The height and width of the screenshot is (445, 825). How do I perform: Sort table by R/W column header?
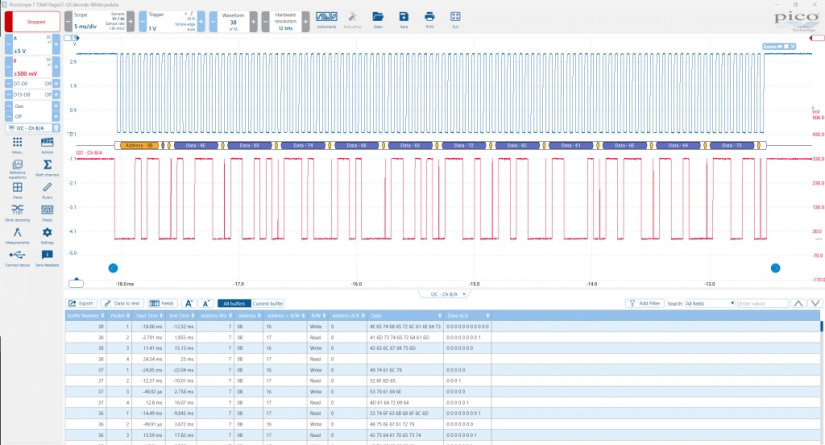click(x=318, y=316)
